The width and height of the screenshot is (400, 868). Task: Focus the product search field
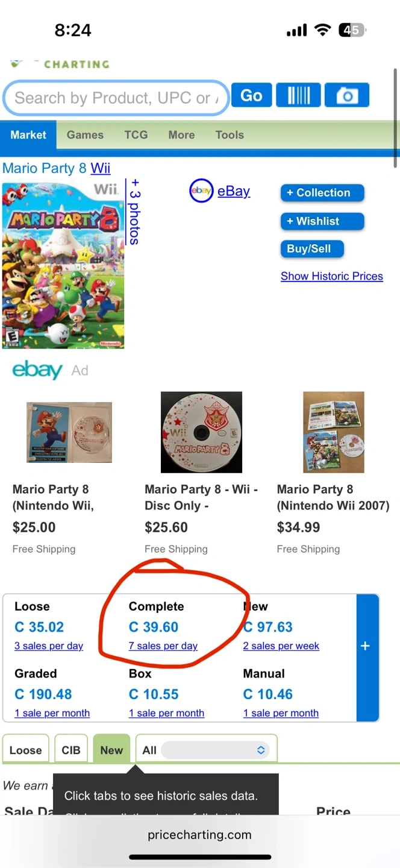pyautogui.click(x=116, y=98)
